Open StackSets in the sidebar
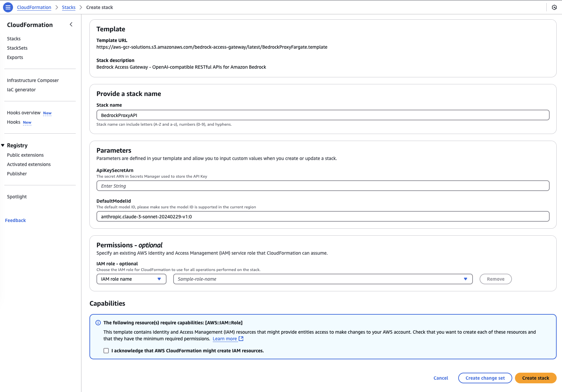This screenshot has width=562, height=392. [17, 48]
